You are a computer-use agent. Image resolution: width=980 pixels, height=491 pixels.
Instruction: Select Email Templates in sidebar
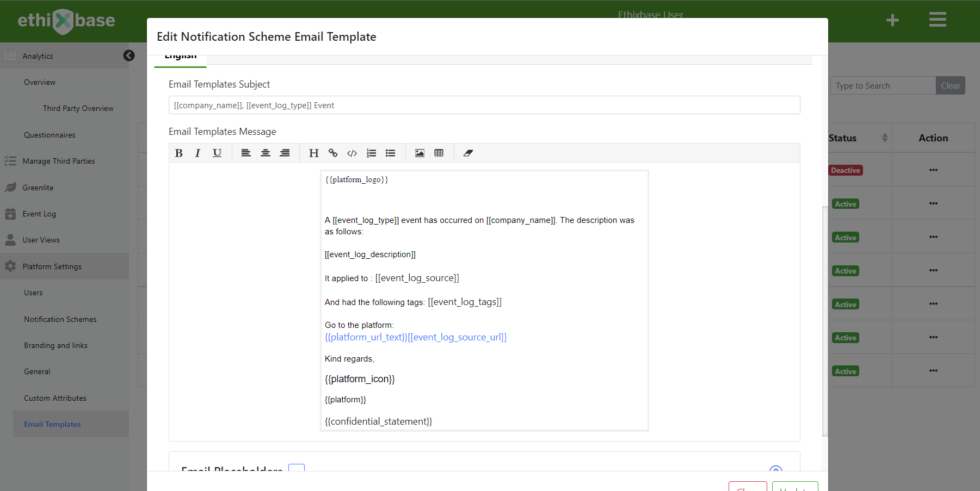click(x=52, y=424)
